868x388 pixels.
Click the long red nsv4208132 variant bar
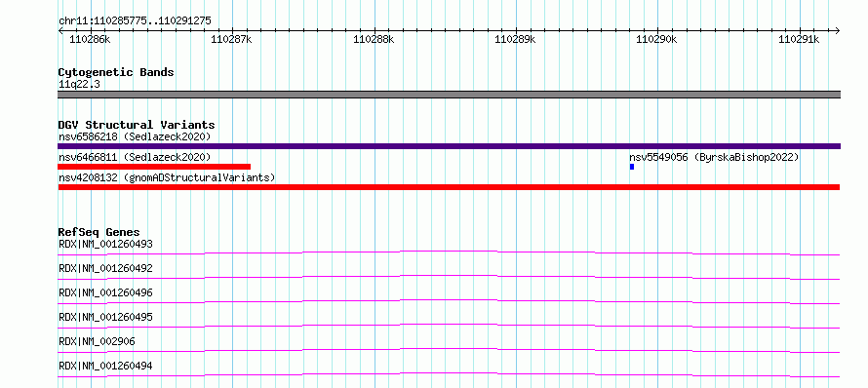(449, 187)
